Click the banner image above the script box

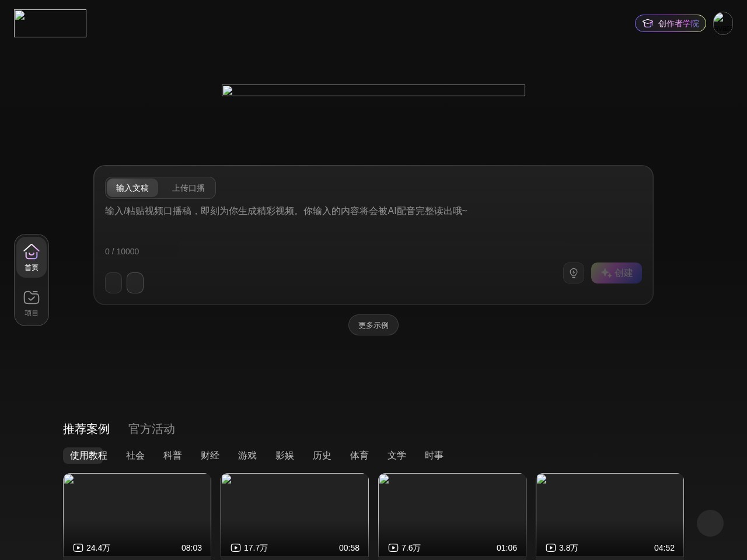373,90
